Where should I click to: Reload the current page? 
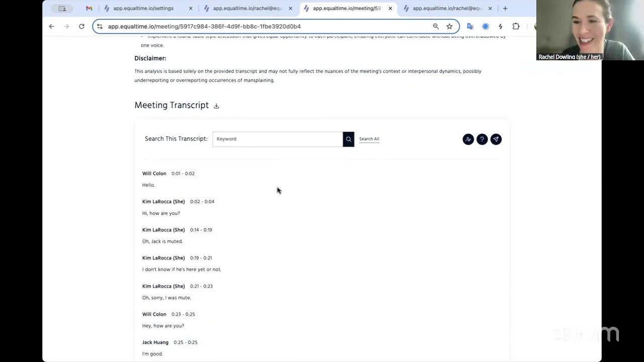pyautogui.click(x=82, y=26)
